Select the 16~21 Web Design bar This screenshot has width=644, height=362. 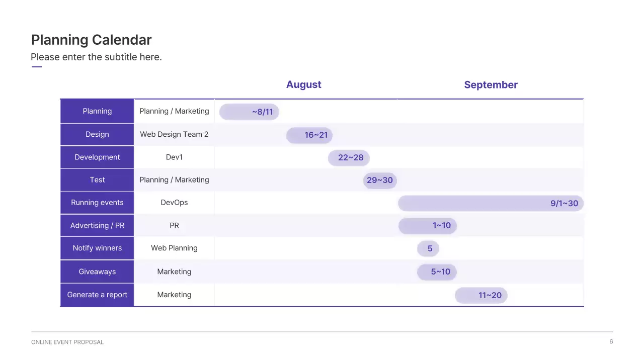(x=309, y=135)
